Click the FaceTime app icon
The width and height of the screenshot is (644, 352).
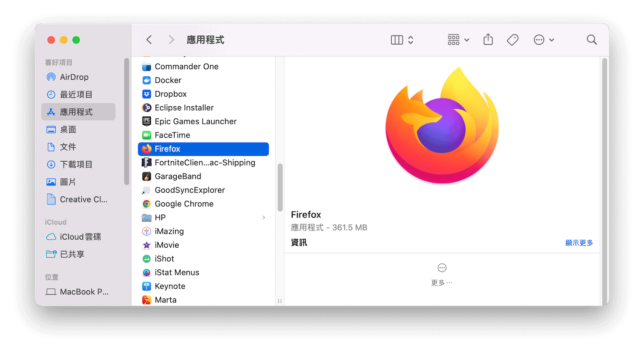point(147,135)
